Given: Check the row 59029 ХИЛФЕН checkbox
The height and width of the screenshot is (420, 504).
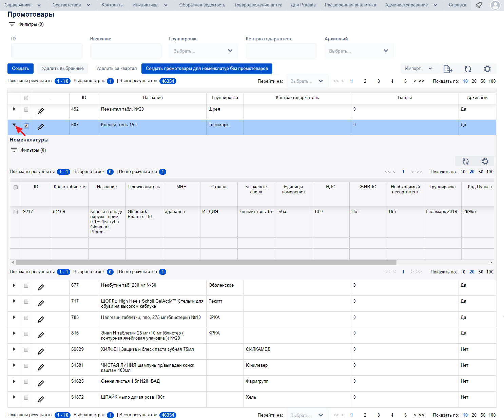Looking at the screenshot, I should tap(26, 350).
